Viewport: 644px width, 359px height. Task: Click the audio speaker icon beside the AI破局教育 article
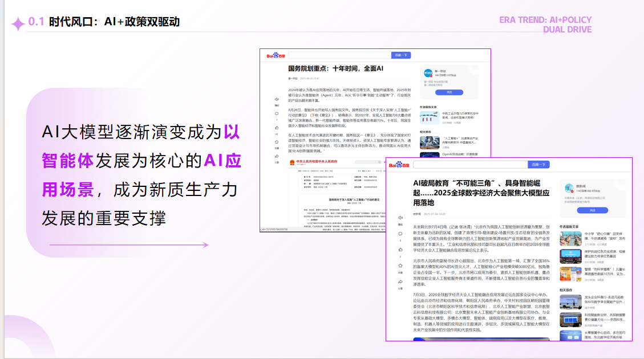pos(400,218)
